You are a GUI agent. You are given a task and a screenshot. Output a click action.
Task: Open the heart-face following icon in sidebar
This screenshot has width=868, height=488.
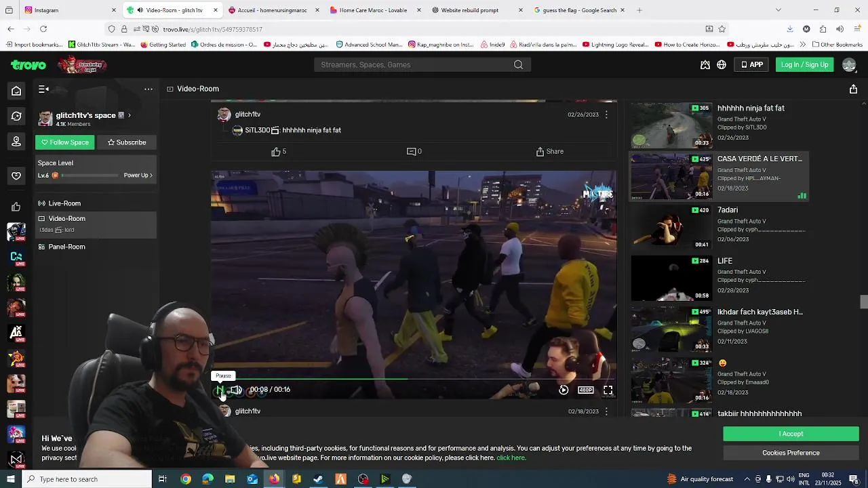[x=16, y=176]
